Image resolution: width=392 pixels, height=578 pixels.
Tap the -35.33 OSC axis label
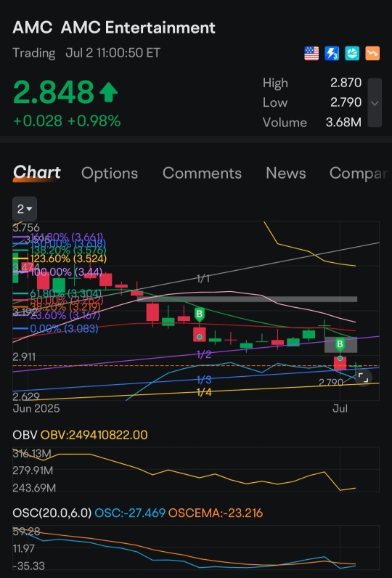29,566
